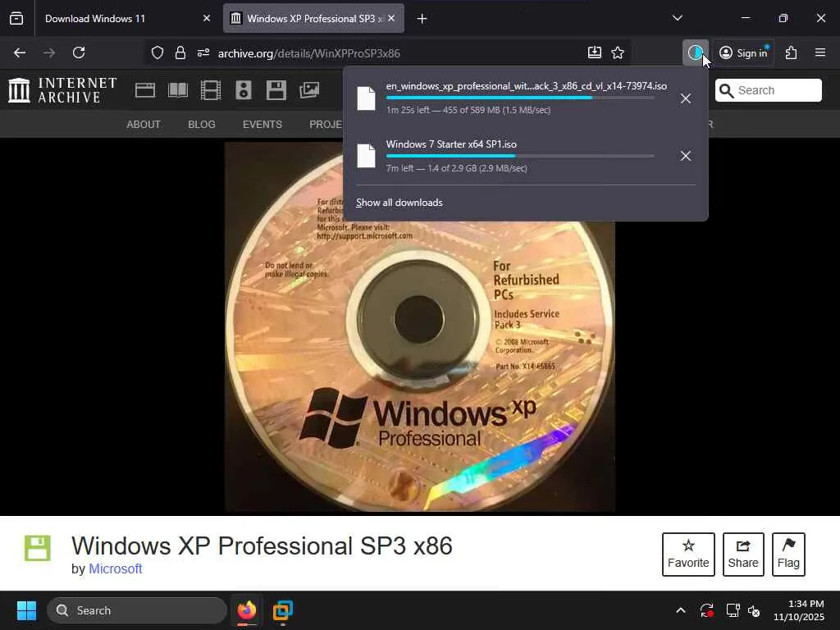
Task: Toggle the downloads progress toolbar button
Action: click(696, 52)
